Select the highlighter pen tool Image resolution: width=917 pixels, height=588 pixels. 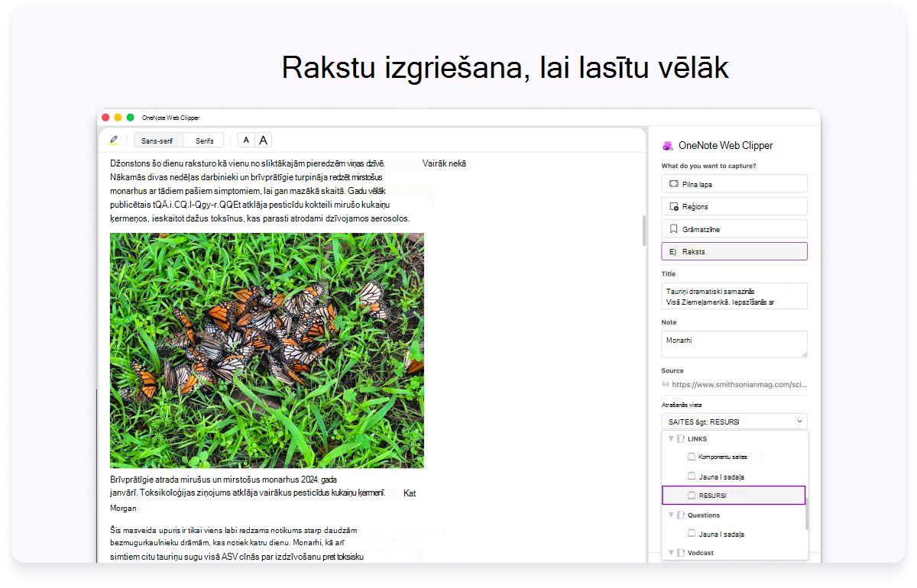[x=114, y=141]
